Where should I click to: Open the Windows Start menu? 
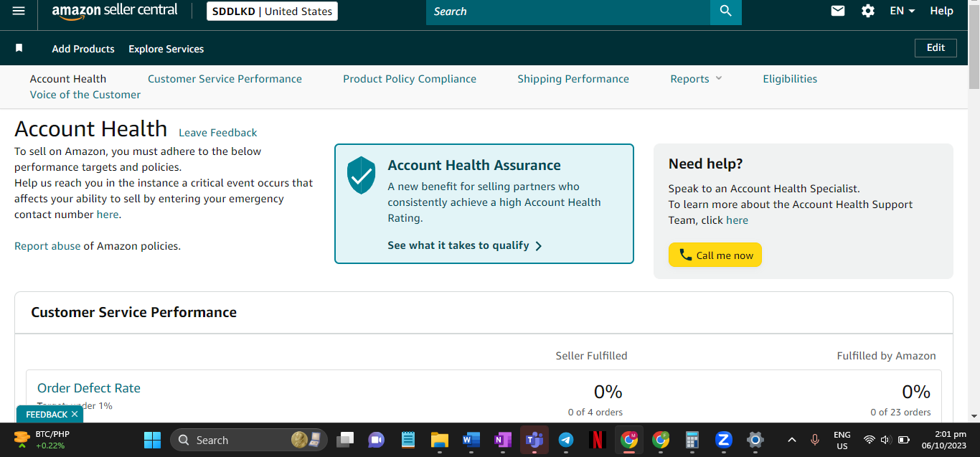click(x=152, y=440)
